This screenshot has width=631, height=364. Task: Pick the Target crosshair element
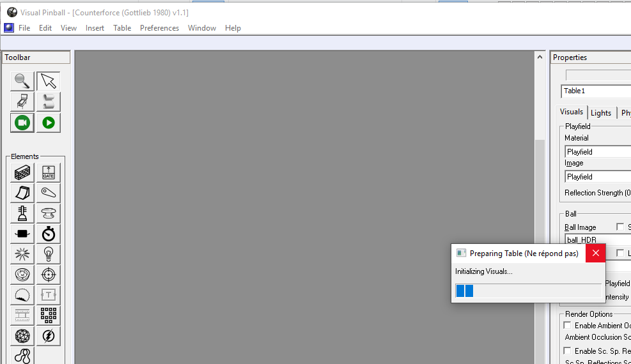(x=49, y=275)
